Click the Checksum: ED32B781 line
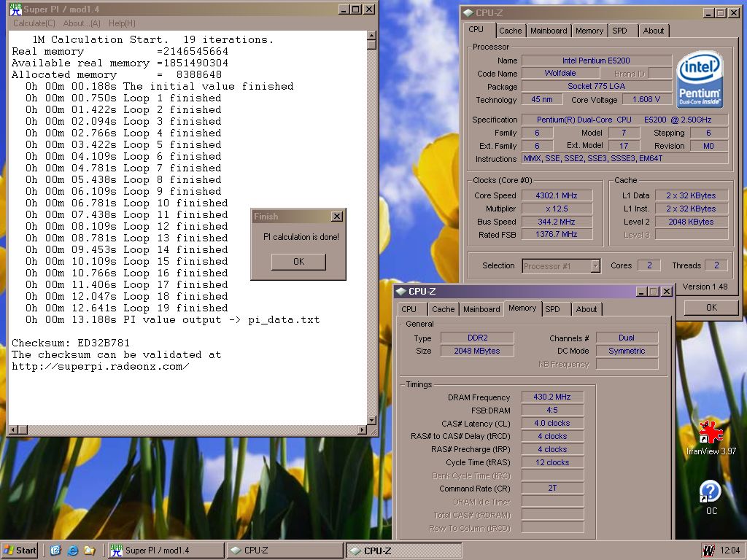 click(x=71, y=343)
